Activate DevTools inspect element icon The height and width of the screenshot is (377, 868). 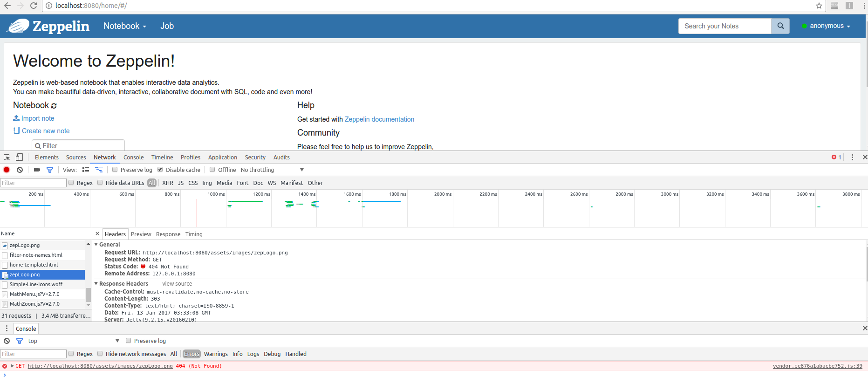point(7,158)
